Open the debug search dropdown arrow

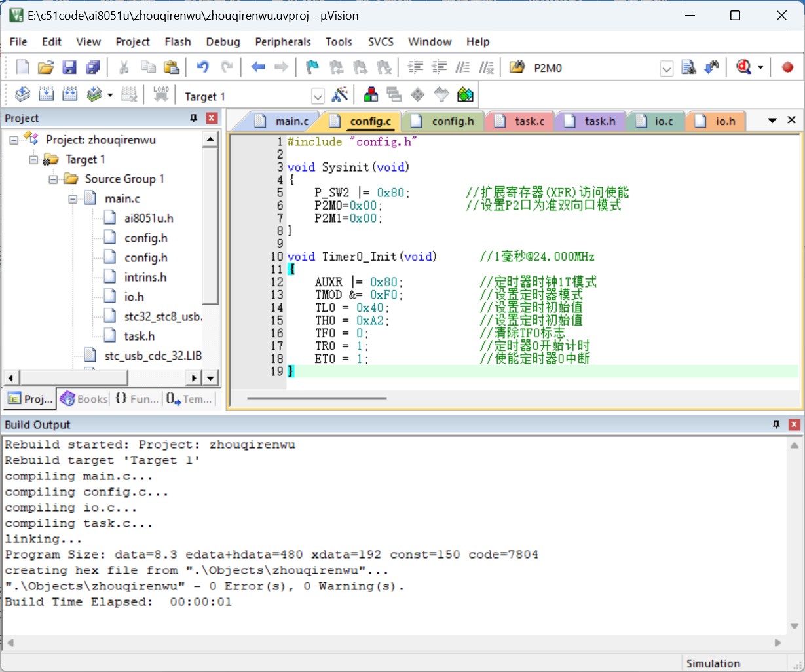click(760, 67)
